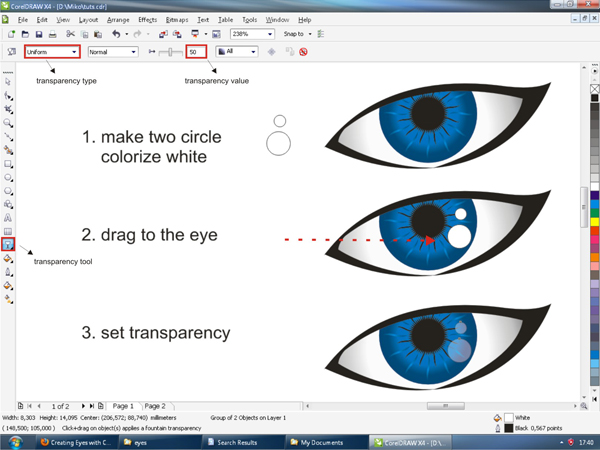Click the Edit Transparency icon on property bar
This screenshot has height=450, width=600.
(12, 52)
